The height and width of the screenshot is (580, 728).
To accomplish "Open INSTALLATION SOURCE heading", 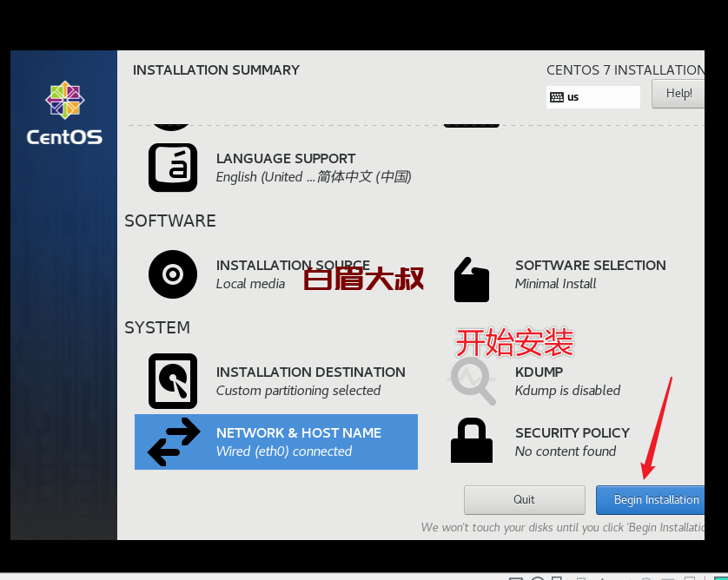I will pyautogui.click(x=293, y=266).
